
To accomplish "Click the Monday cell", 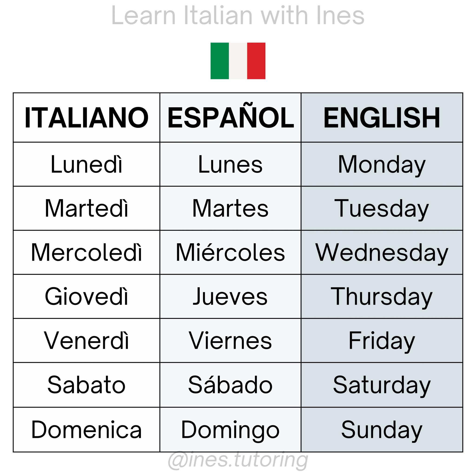I will coord(382,164).
